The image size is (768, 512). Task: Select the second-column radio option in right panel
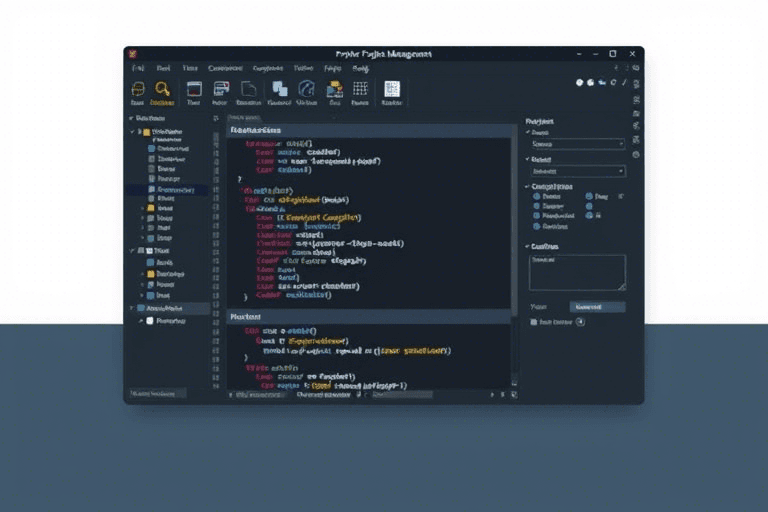point(588,198)
